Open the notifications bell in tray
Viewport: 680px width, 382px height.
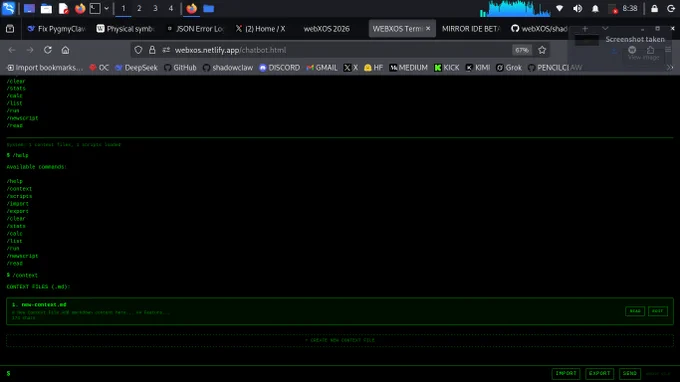coord(595,9)
